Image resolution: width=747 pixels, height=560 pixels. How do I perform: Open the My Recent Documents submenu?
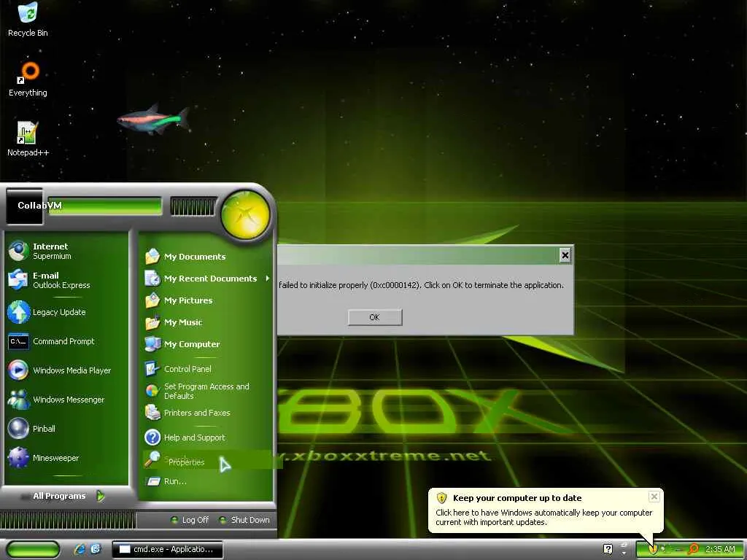208,278
